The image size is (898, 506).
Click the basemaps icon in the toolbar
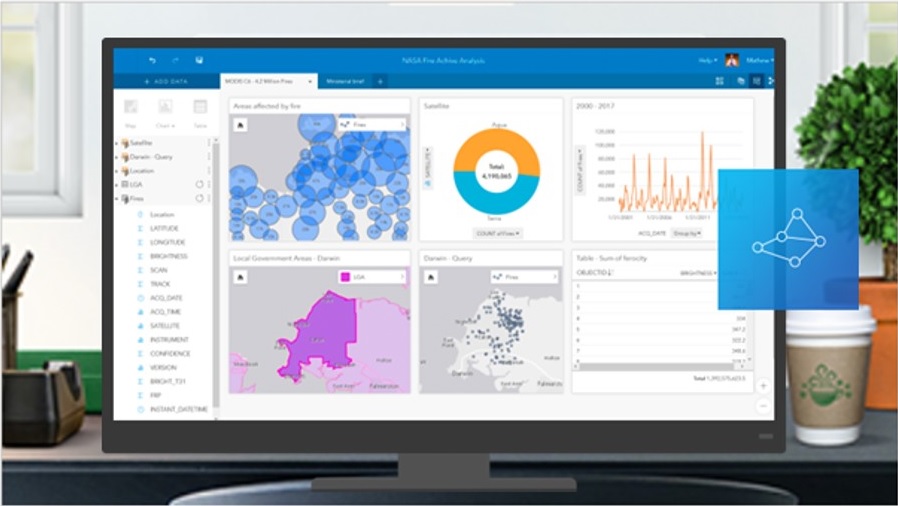point(741,81)
